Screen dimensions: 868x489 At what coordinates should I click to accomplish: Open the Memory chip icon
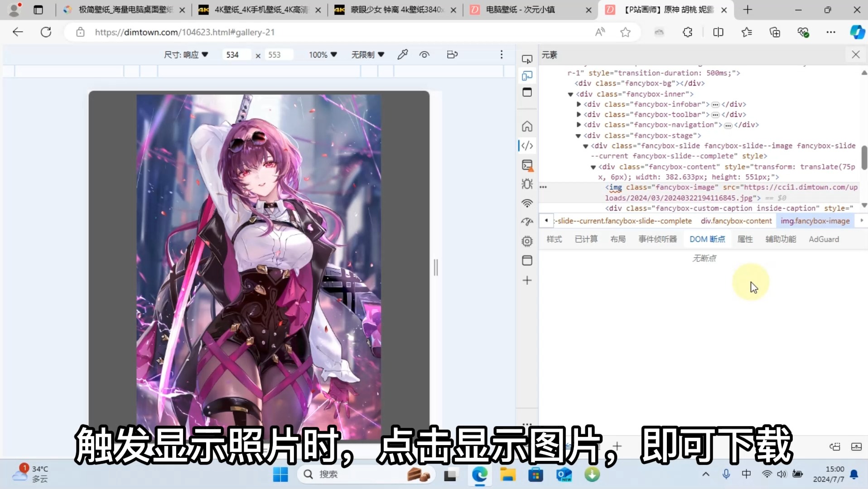click(x=527, y=241)
